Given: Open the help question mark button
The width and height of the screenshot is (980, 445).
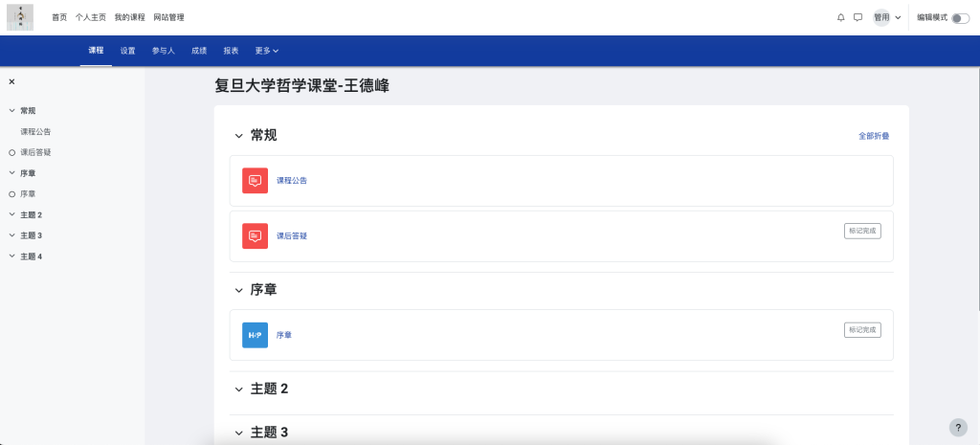Looking at the screenshot, I should [958, 428].
